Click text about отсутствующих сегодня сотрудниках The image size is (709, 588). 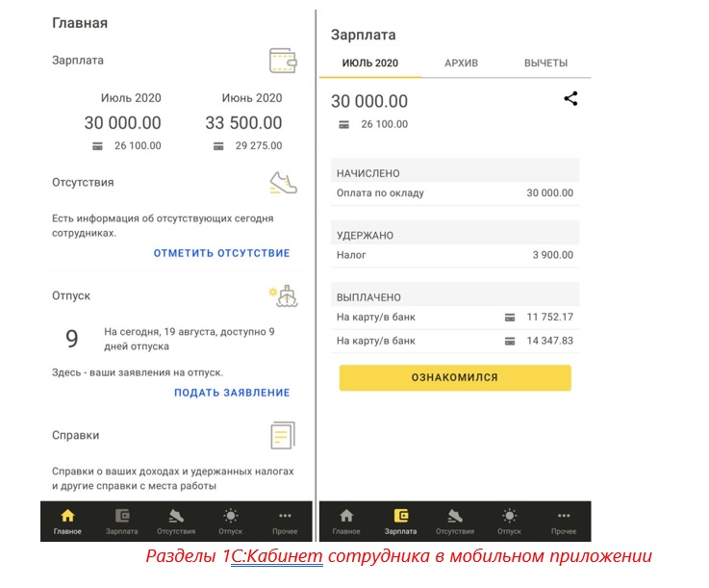tap(163, 226)
